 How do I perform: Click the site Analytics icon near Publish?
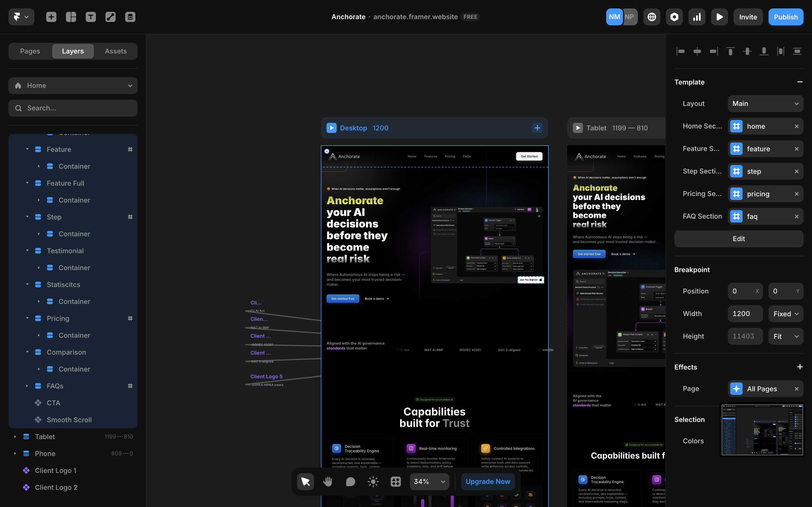[697, 17]
